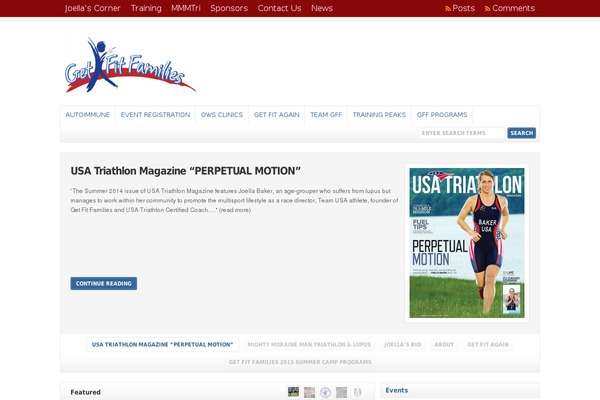Open Training Peaks tab
The width and height of the screenshot is (600, 400).
(379, 114)
